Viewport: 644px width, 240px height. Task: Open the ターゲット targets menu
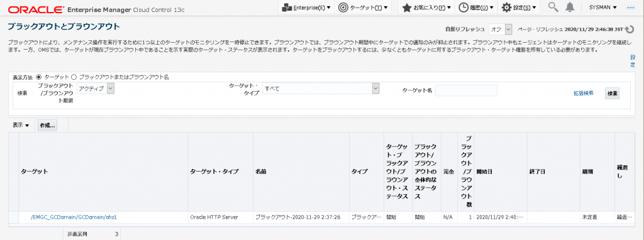pyautogui.click(x=363, y=8)
